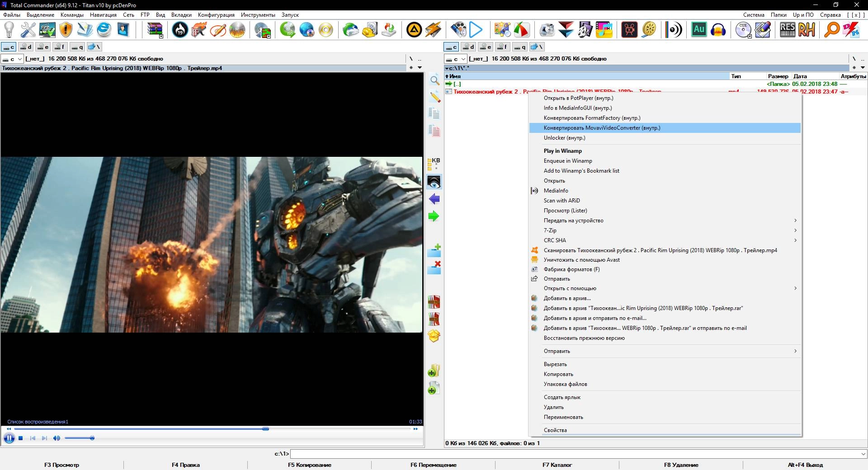This screenshot has height=470, width=868.
Task: Click F5 Копирование button
Action: pyautogui.click(x=310, y=465)
